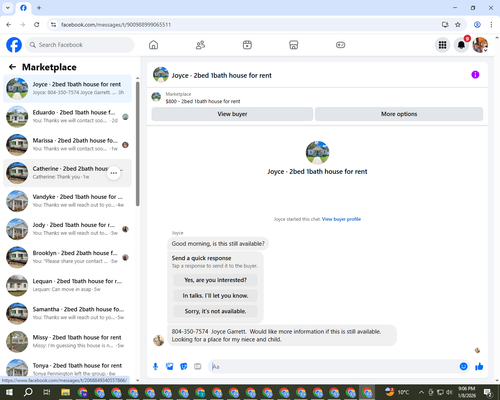Go back using Marketplace back arrow
Viewport: 500px width, 400px height.
[12, 67]
